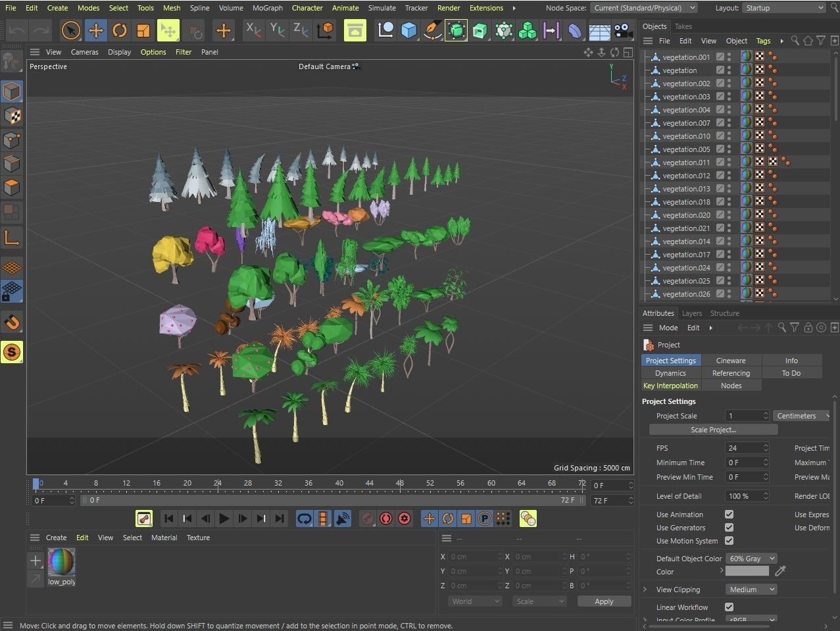840x631 pixels.
Task: Play the animation forward
Action: click(224, 518)
